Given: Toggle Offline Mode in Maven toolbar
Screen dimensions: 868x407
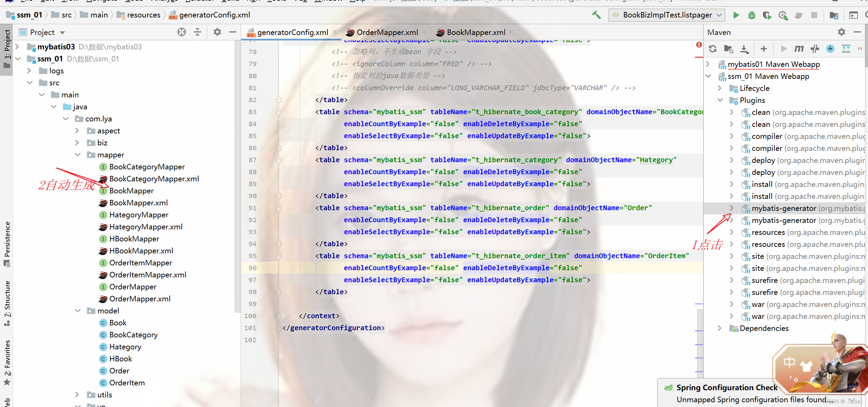Looking at the screenshot, I should (815, 49).
